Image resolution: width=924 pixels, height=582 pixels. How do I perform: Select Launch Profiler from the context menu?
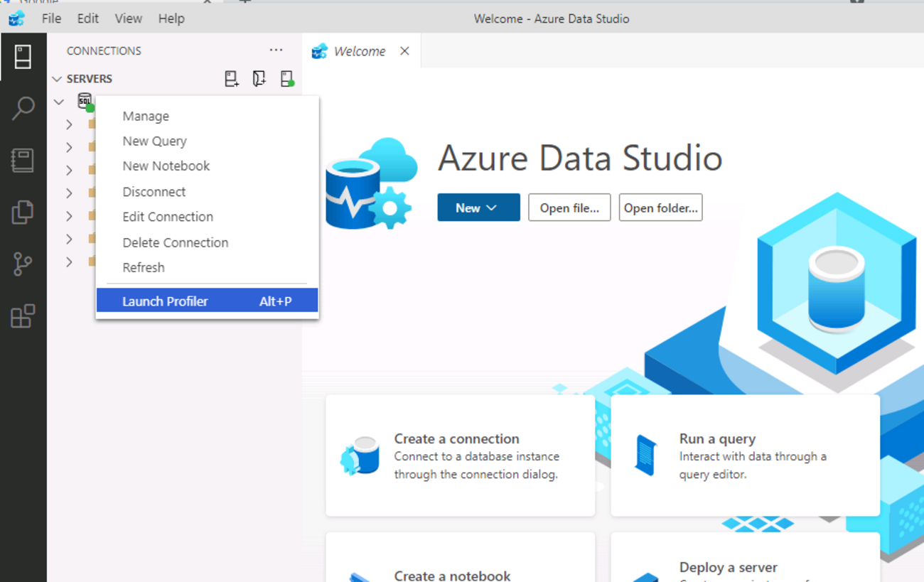tap(165, 300)
